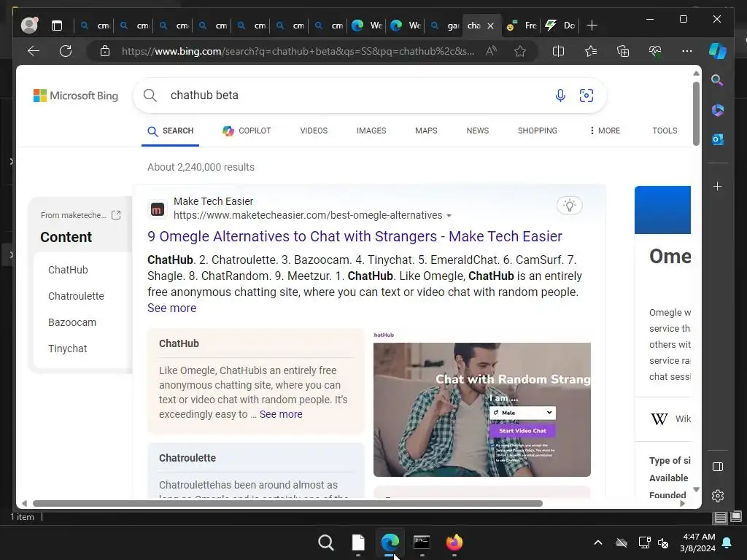Open the ChatHub screenshot thumbnail
Viewport: 747px width, 560px height.
[x=482, y=410]
